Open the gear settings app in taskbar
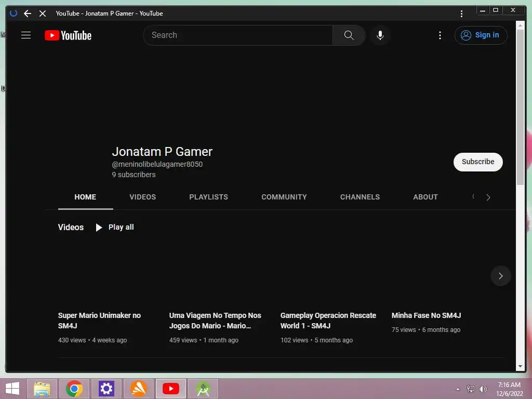Viewport: 532px width, 399px height. [107, 389]
